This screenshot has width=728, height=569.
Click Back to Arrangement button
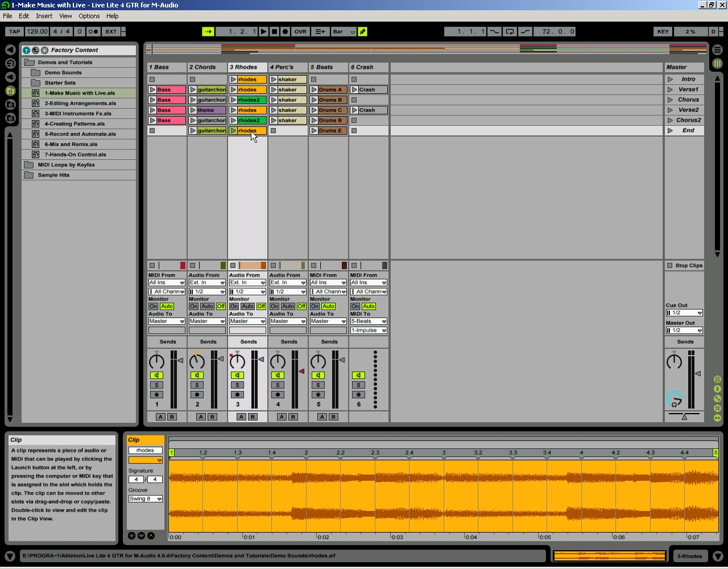[320, 32]
